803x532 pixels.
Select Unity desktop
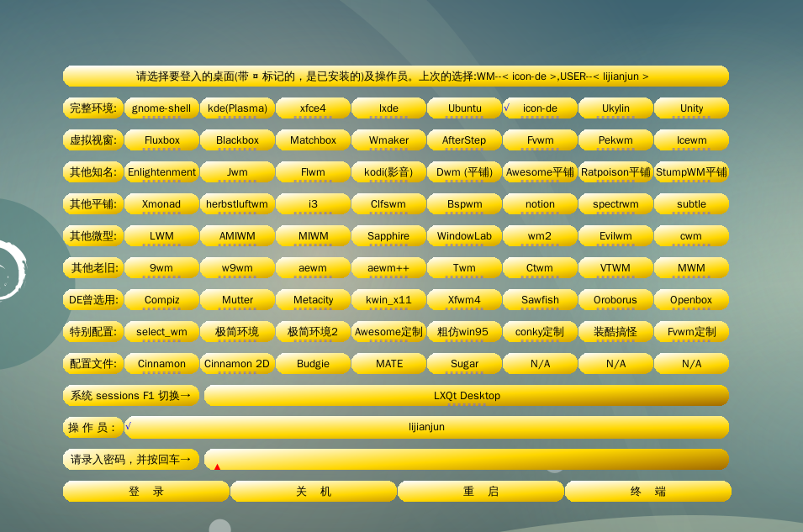(x=691, y=108)
